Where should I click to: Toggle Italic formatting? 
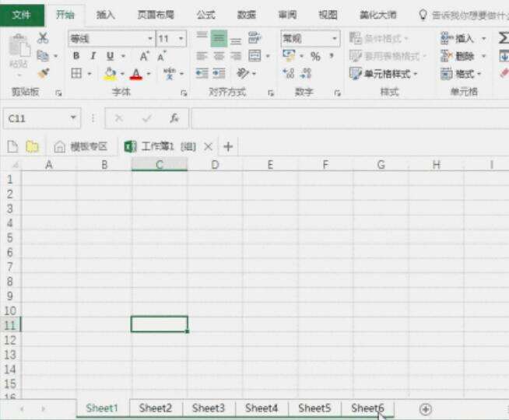click(x=93, y=56)
